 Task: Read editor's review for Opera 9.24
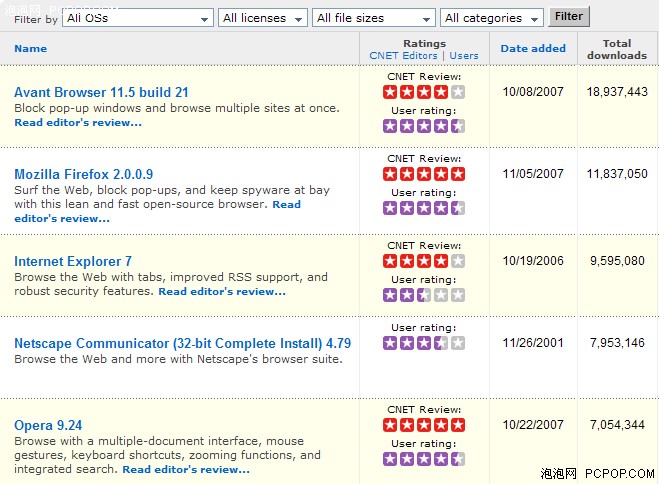point(186,469)
